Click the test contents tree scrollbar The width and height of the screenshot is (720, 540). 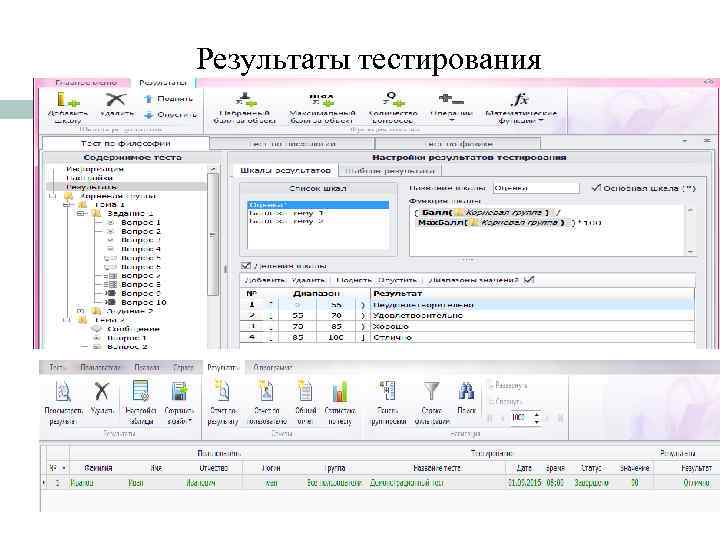[213, 234]
